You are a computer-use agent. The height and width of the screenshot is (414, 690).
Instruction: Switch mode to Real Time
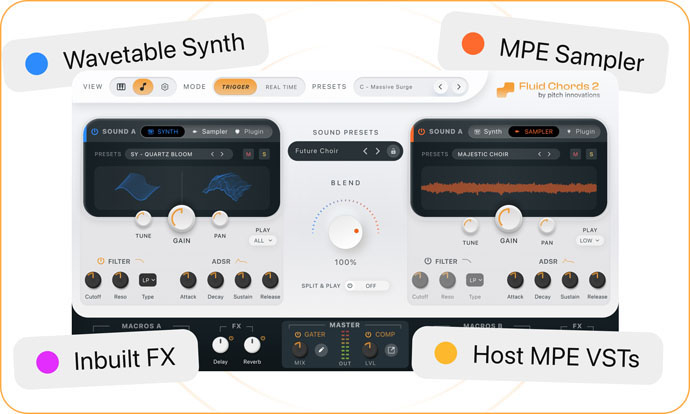[x=281, y=87]
